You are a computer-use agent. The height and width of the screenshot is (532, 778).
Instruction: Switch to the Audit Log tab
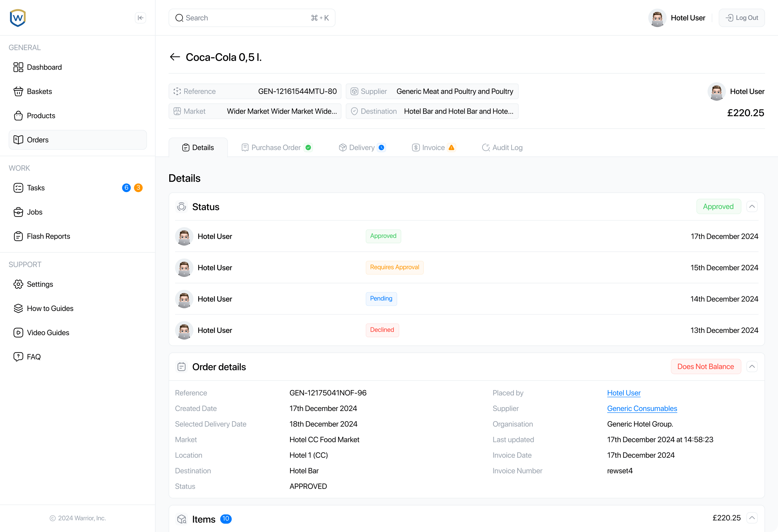(502, 148)
